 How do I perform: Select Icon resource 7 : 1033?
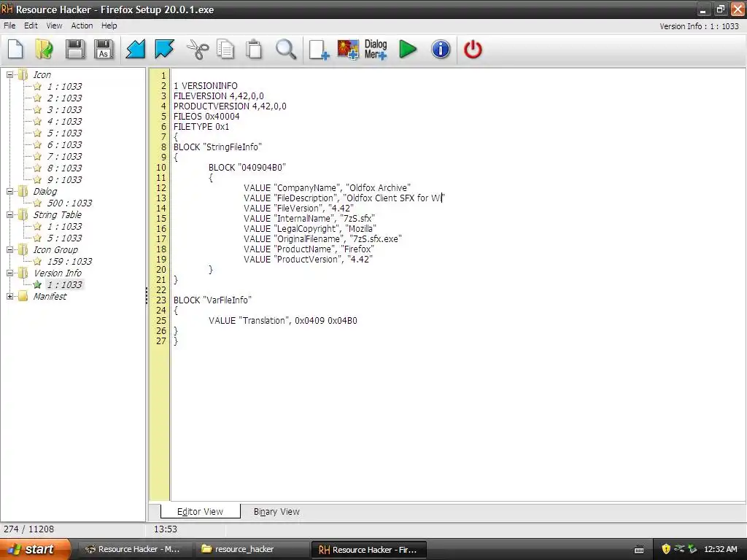click(x=64, y=156)
